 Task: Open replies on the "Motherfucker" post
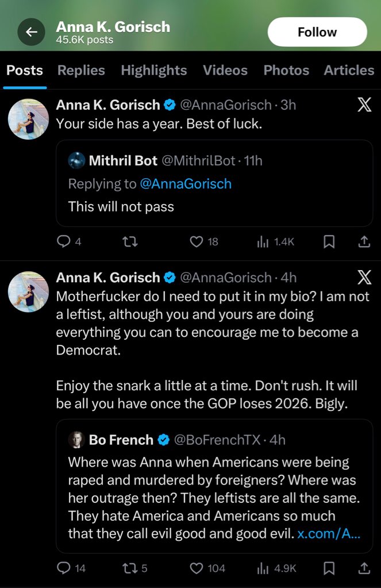coord(63,568)
